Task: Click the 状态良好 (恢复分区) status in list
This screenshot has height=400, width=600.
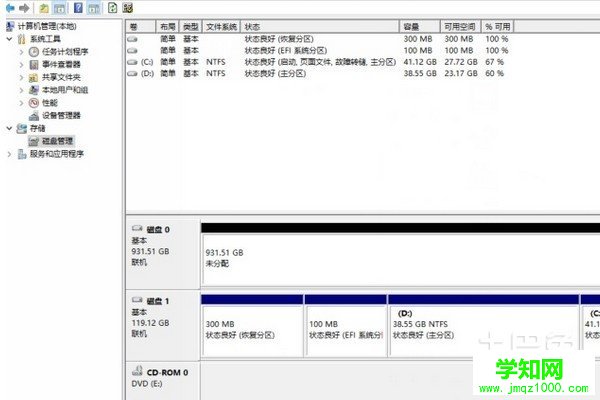Action: [x=279, y=39]
